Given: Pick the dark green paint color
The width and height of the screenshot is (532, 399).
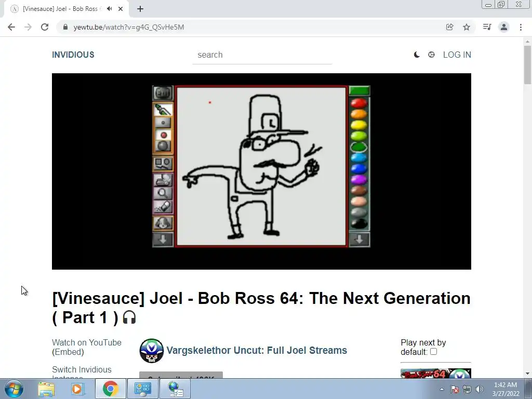Looking at the screenshot, I should 358,147.
